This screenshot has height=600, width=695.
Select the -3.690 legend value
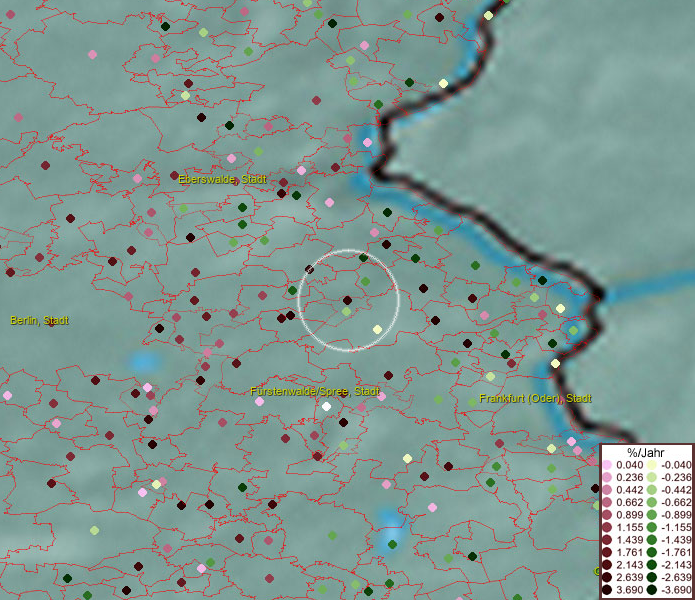[x=676, y=590]
